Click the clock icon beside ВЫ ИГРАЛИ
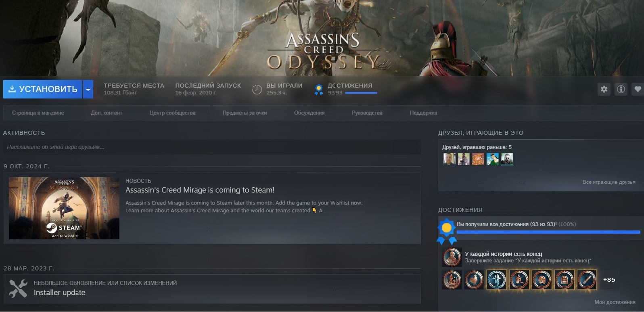The height and width of the screenshot is (312, 644). coord(257,89)
